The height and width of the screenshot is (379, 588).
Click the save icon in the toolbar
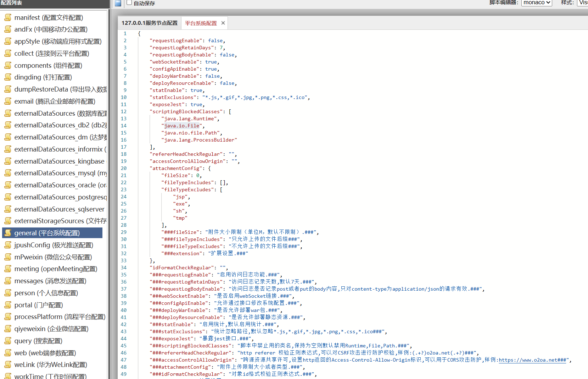tap(118, 3)
